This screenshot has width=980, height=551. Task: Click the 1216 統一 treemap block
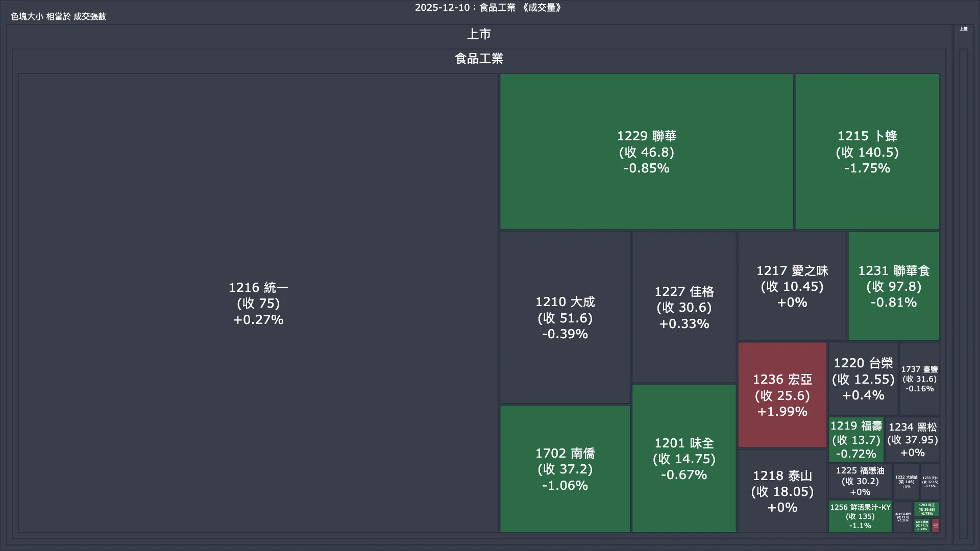[x=258, y=303]
